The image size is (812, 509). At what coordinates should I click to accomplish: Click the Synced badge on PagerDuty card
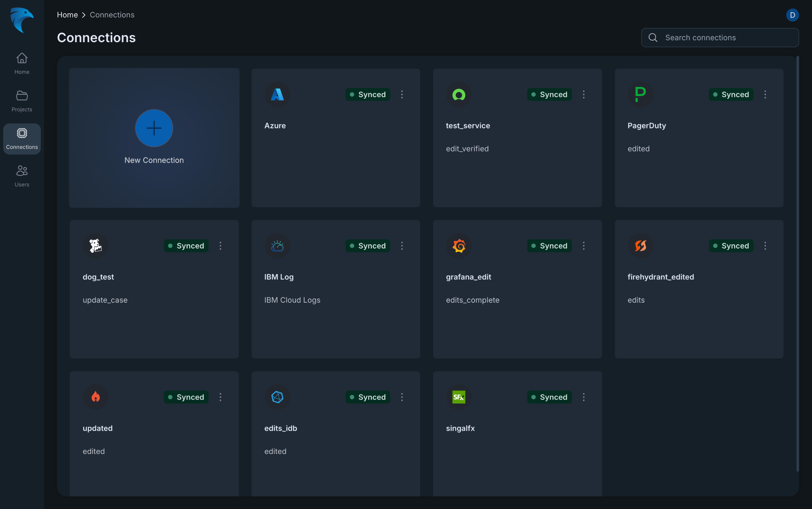click(x=730, y=94)
